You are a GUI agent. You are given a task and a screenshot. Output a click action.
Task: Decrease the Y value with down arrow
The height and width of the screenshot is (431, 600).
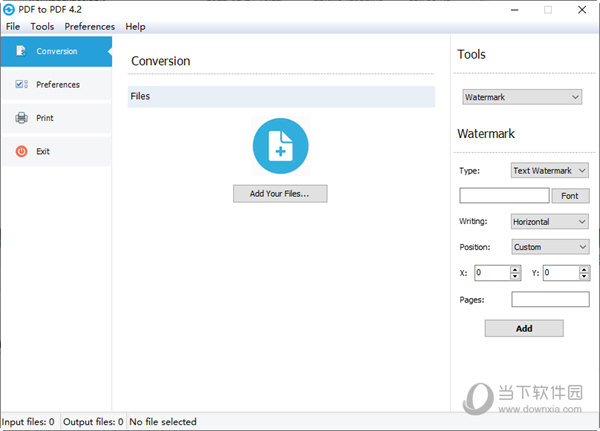tap(584, 276)
